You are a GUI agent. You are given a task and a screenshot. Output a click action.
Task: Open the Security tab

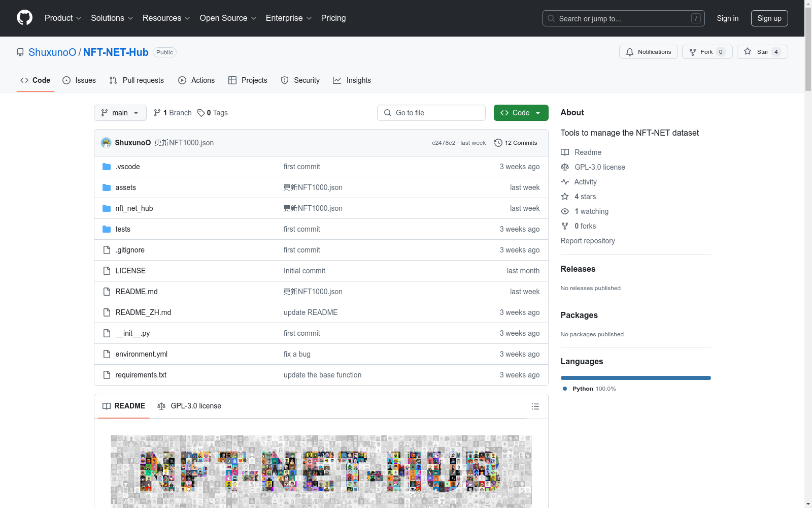click(300, 80)
